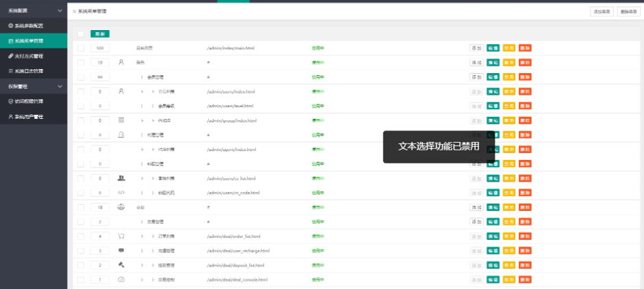Click the 删除菜单 button at top right
Screen dimensions: 644x289
click(629, 12)
